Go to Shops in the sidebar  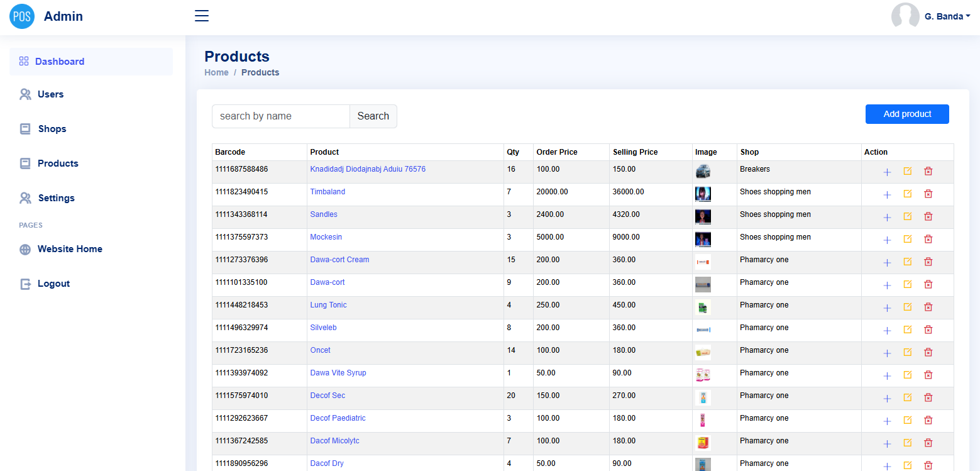(52, 129)
